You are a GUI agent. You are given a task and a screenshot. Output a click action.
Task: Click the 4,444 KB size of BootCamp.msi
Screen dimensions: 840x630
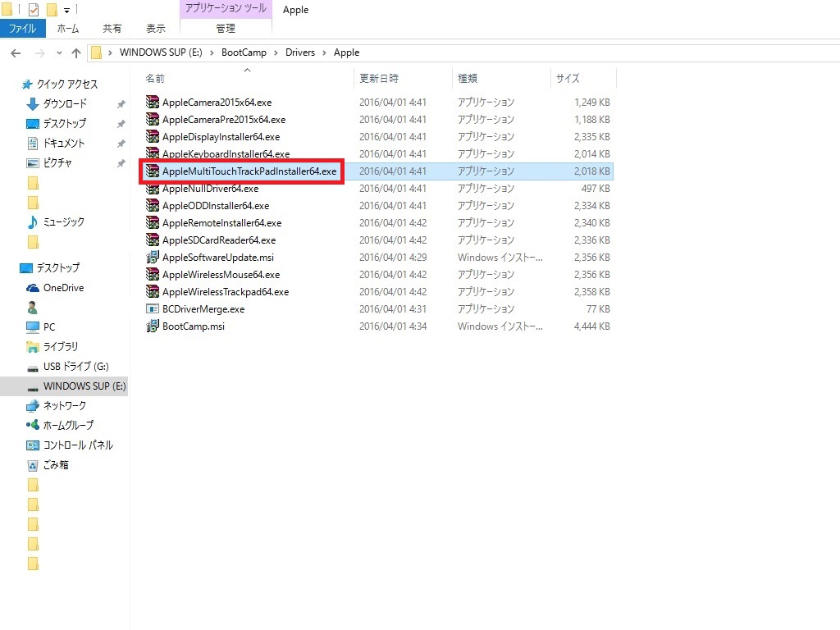pos(592,326)
